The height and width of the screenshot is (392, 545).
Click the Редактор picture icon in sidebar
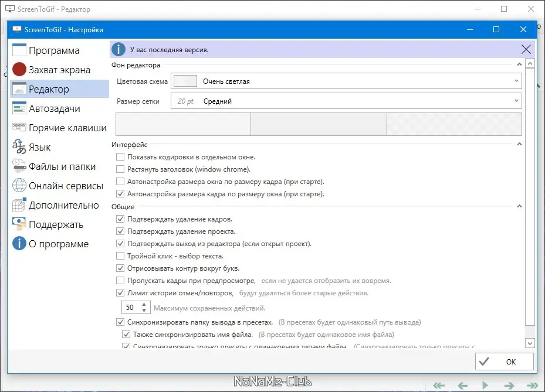click(x=19, y=89)
